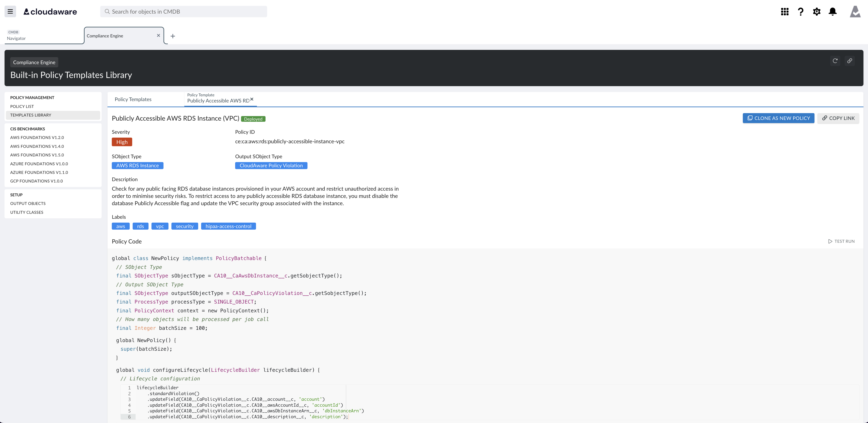
Task: Start a Test Run of policy code
Action: click(841, 241)
